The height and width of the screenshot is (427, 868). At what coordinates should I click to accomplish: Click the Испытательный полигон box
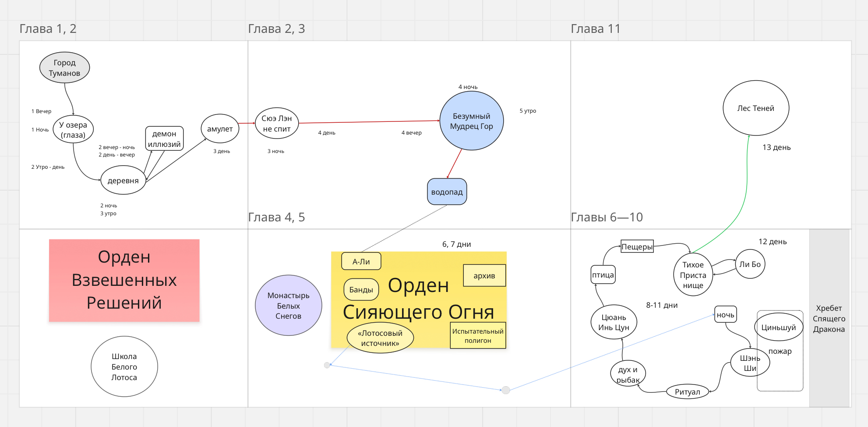[478, 336]
